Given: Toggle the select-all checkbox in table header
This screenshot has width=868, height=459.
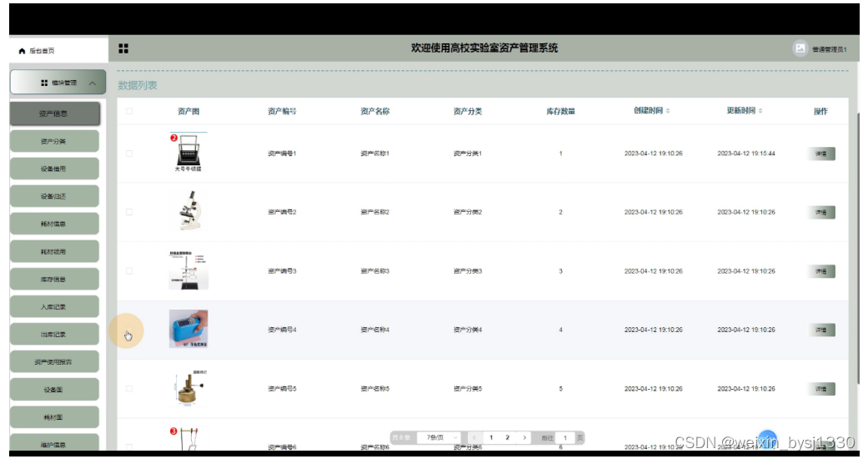Looking at the screenshot, I should [129, 111].
